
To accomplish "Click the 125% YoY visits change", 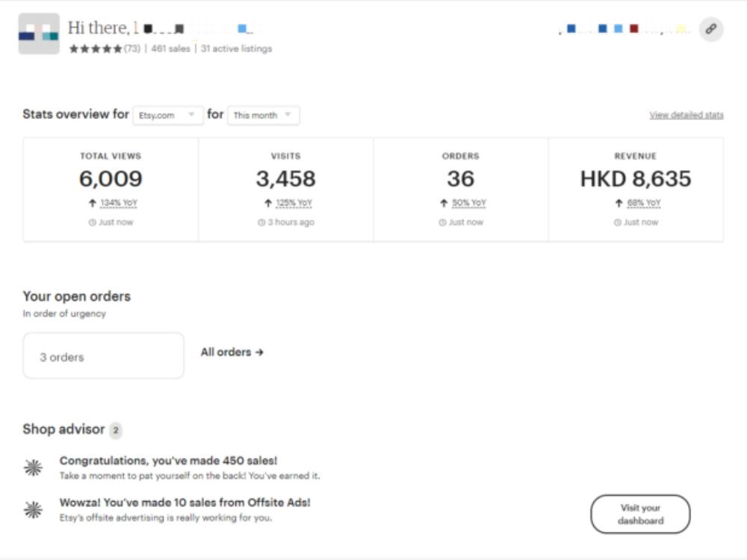I will click(x=294, y=203).
